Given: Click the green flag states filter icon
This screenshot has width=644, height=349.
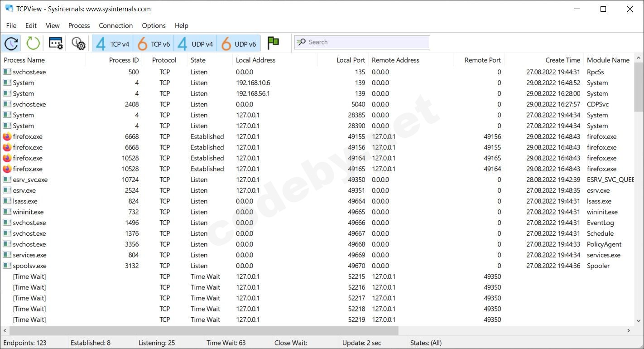Looking at the screenshot, I should (273, 43).
